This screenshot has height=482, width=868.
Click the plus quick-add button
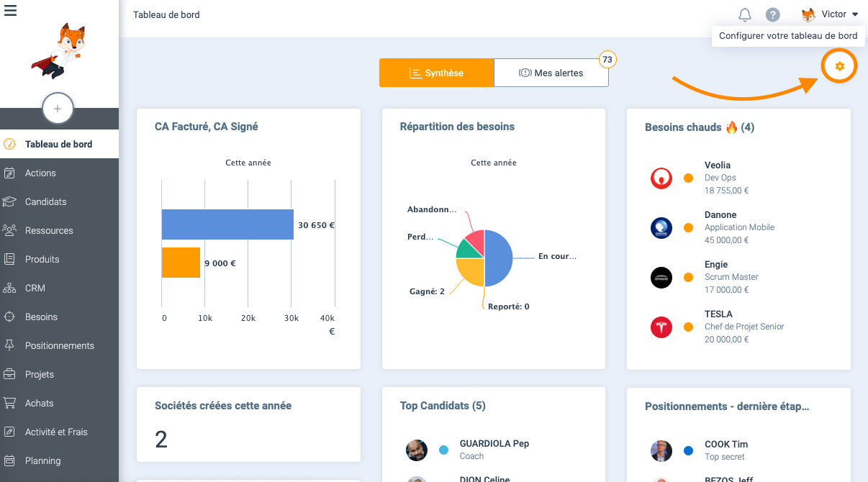coord(58,109)
